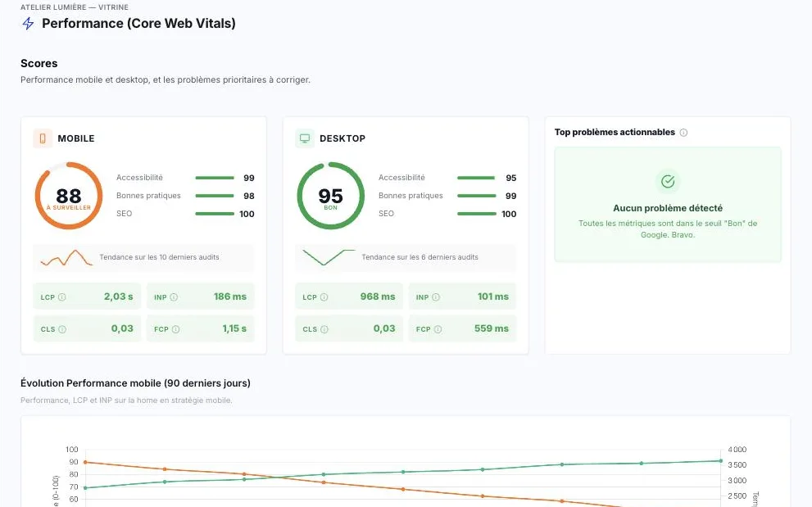Click the Desktop FCP value 559 ms
Screen dimensions: 812x507
492,328
